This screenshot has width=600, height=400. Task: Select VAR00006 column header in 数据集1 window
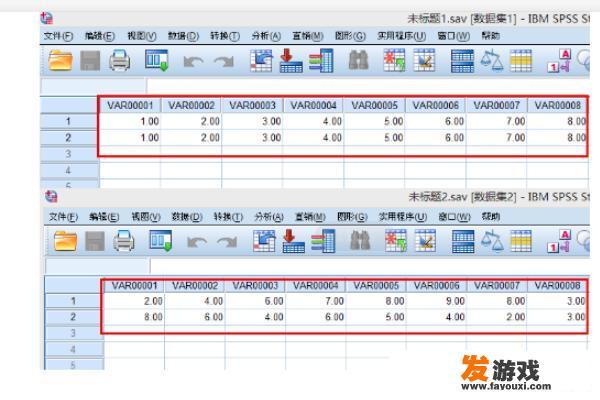(435, 105)
